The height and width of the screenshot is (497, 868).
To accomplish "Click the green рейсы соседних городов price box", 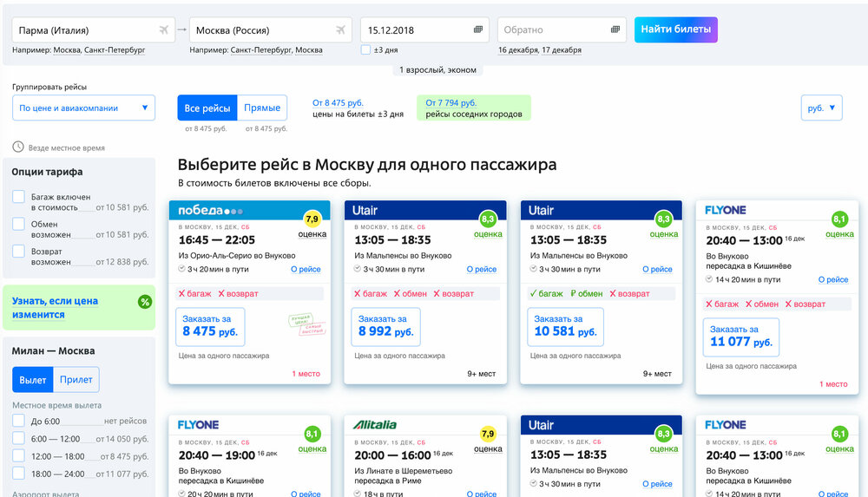I will [474, 108].
